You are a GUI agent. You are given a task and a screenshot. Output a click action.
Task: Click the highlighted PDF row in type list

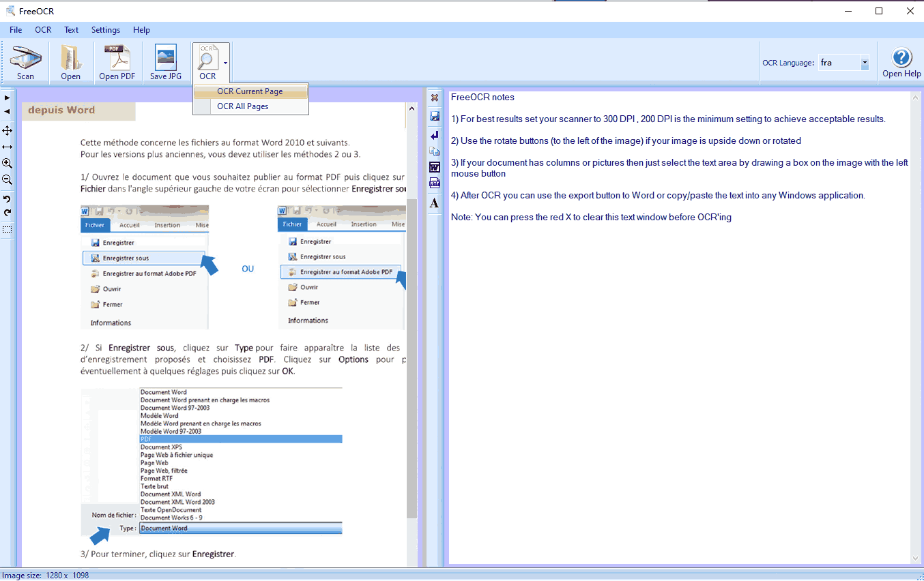tap(240, 439)
